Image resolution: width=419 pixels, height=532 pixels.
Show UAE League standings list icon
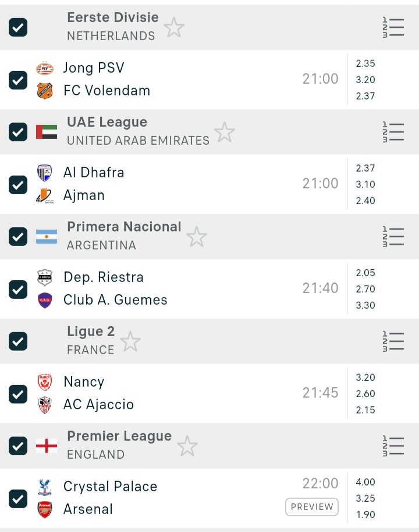[x=393, y=132]
